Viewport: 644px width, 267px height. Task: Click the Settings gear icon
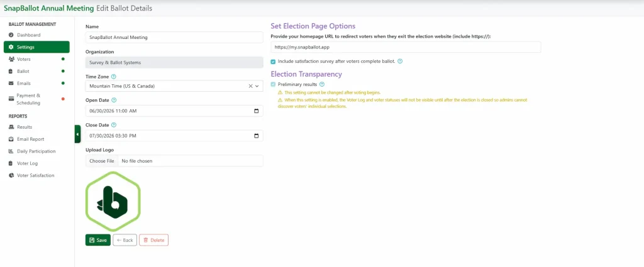pos(11,47)
